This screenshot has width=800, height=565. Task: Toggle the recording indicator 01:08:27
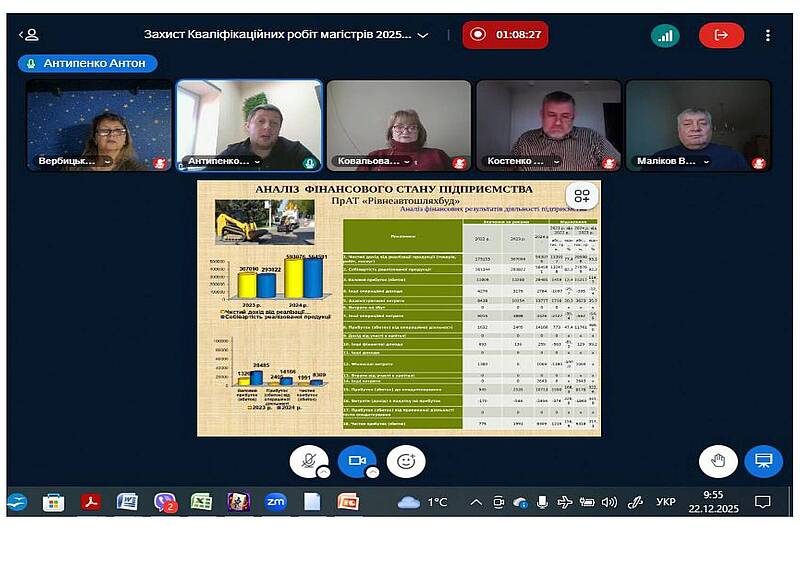(507, 34)
